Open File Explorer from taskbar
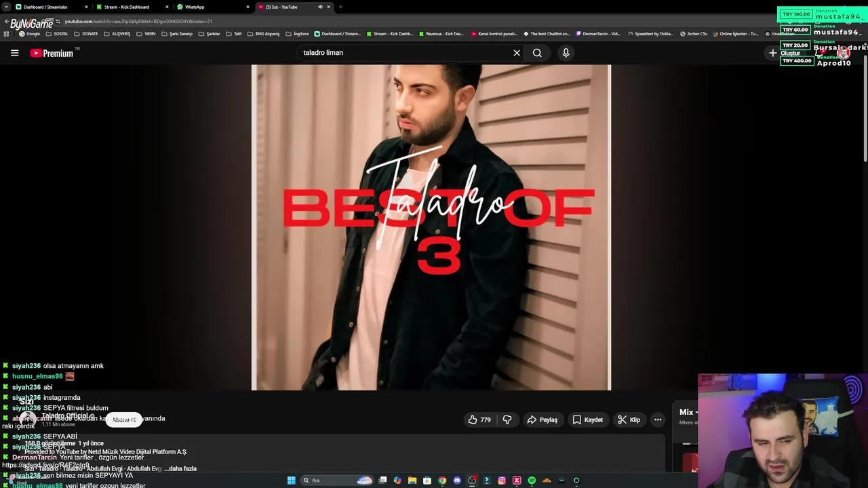 (x=412, y=481)
